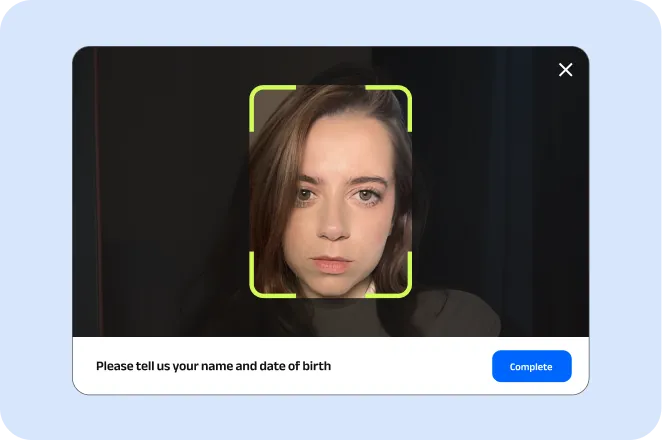Click the face capture frame in video
The image size is (662, 440).
pyautogui.click(x=331, y=192)
